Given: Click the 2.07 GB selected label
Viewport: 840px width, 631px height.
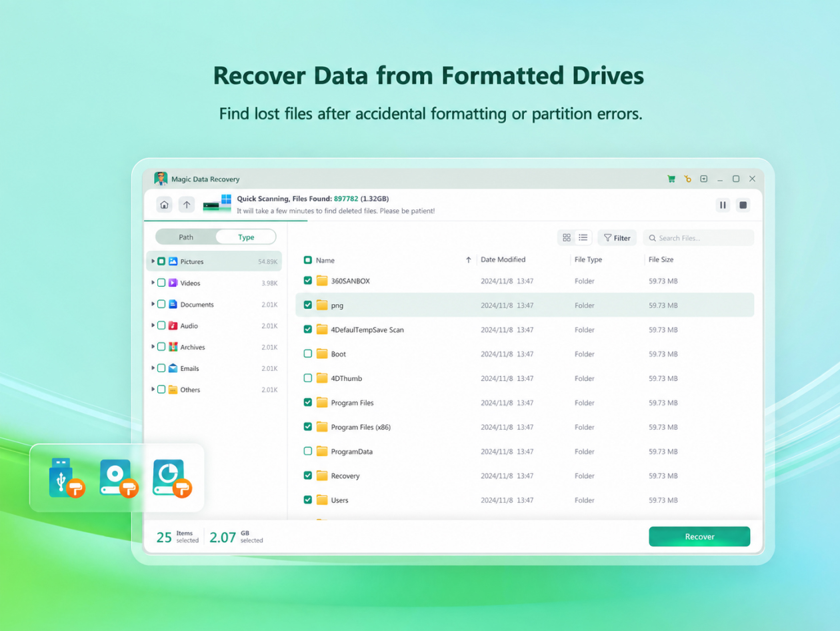Looking at the screenshot, I should point(237,537).
